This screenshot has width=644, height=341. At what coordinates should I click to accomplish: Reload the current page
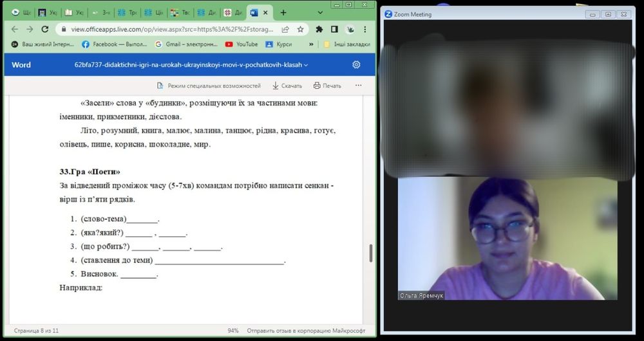click(45, 29)
